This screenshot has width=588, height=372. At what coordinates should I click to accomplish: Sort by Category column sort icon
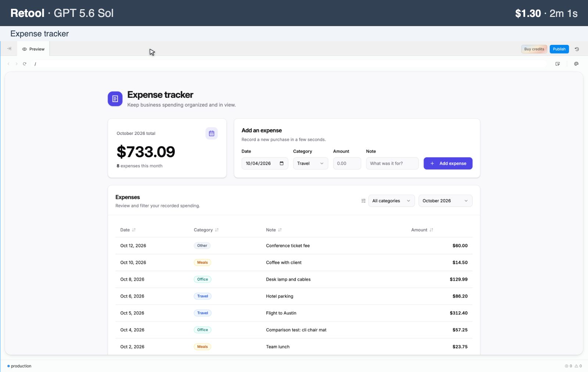217,230
